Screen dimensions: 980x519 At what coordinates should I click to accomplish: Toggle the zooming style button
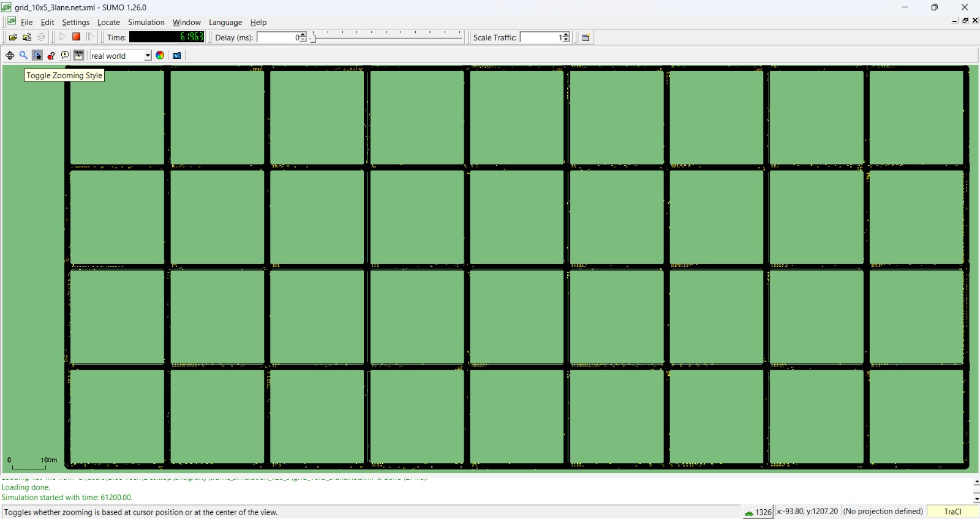coord(37,56)
